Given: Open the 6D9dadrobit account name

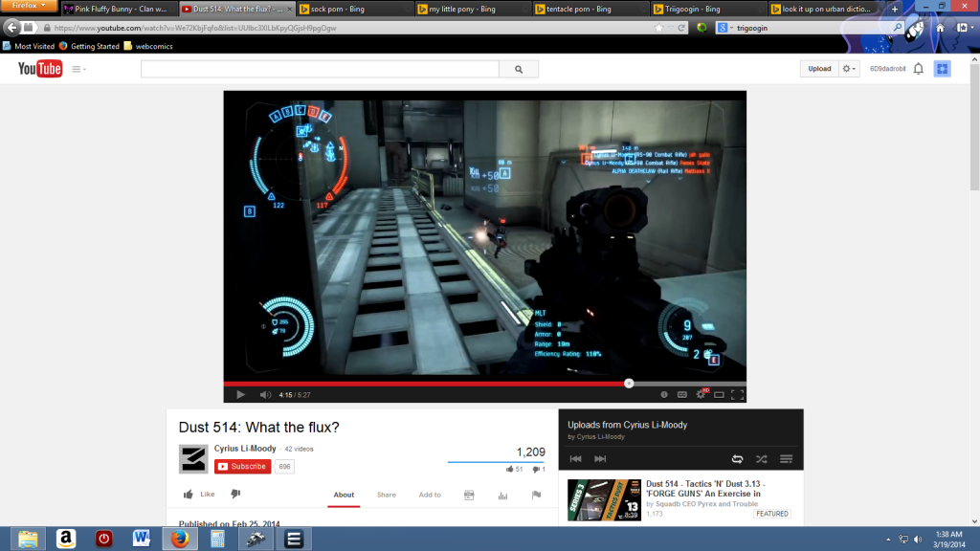Looking at the screenshot, I should pos(887,69).
